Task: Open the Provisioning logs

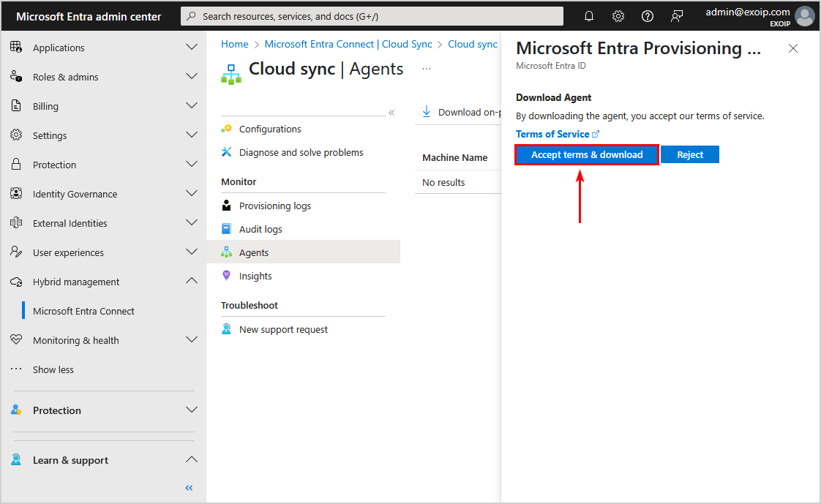Action: [x=275, y=206]
